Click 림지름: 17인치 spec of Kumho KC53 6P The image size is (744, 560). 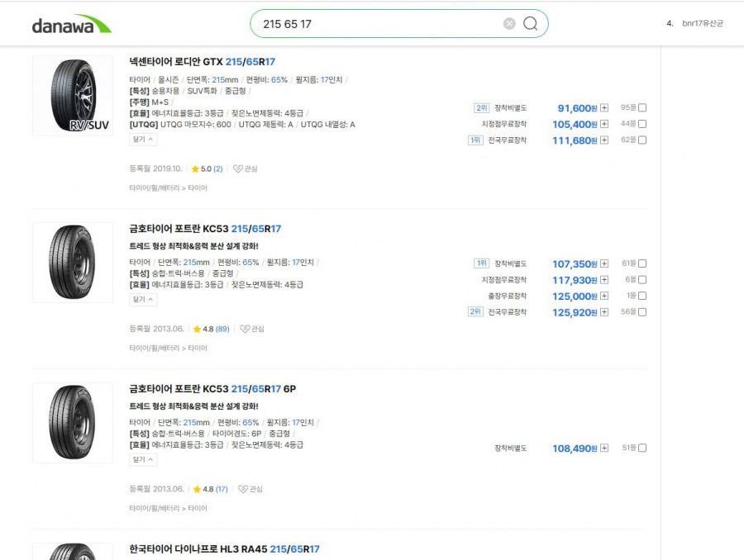(x=290, y=423)
